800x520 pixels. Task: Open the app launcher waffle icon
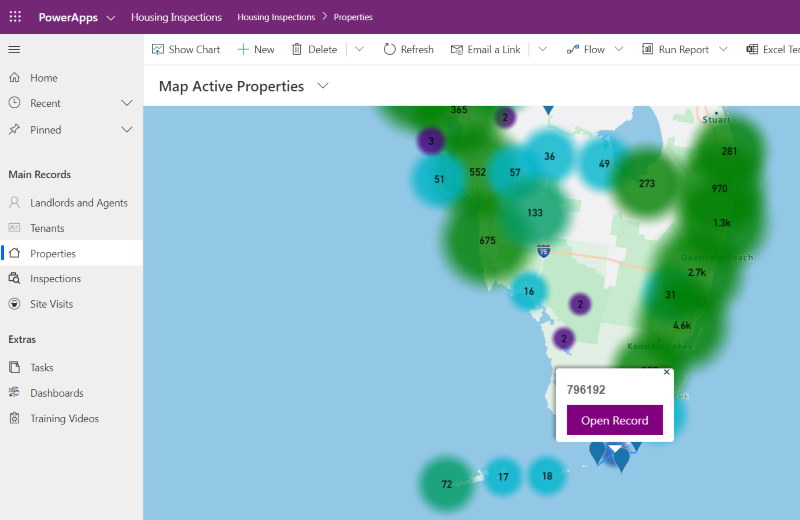pos(15,17)
